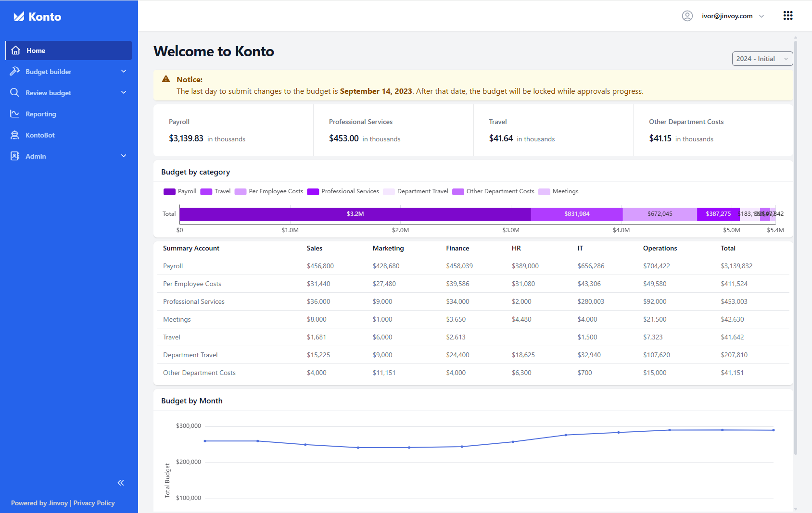Toggle the Payroll legend swatch
812x513 pixels.
point(169,191)
